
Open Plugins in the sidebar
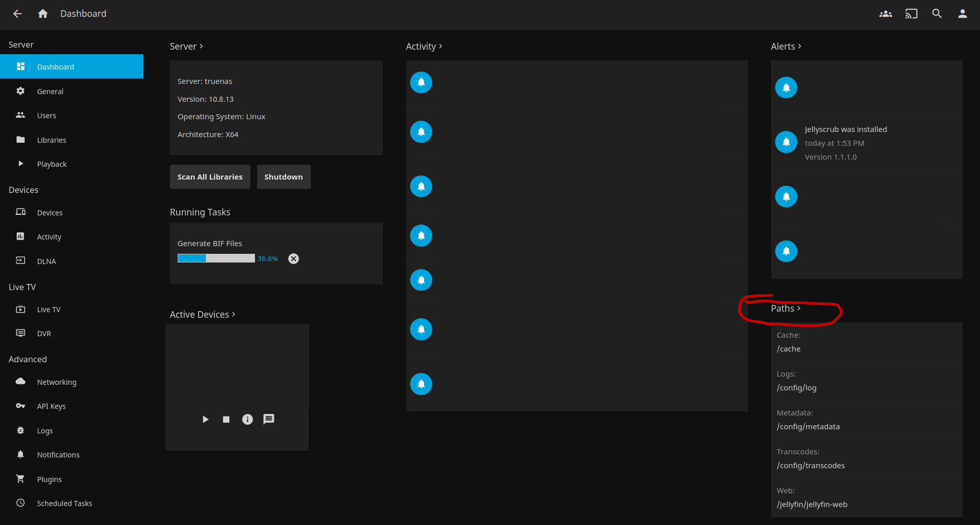point(49,479)
